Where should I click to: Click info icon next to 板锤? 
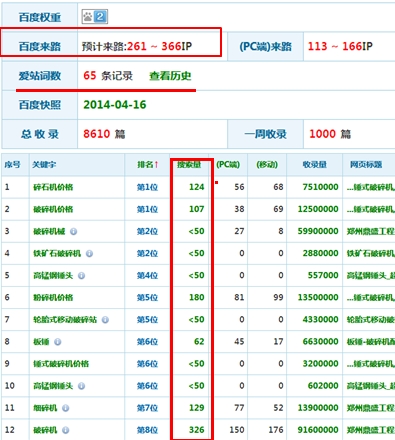pyautogui.click(x=58, y=342)
